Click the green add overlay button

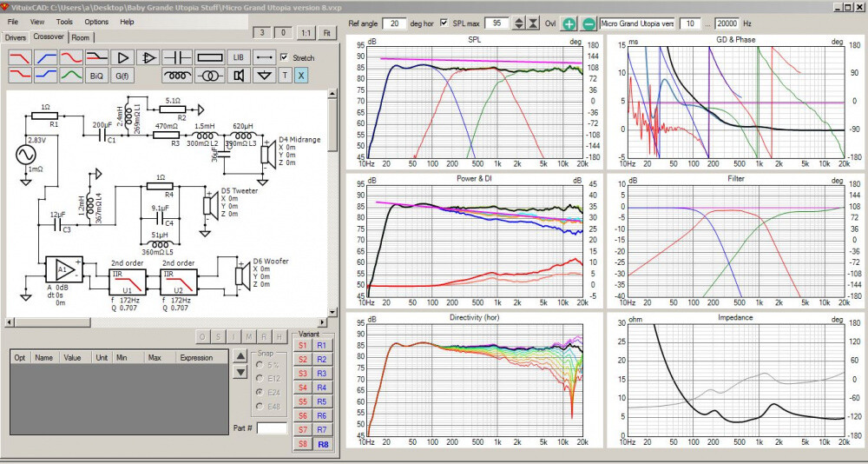[569, 23]
